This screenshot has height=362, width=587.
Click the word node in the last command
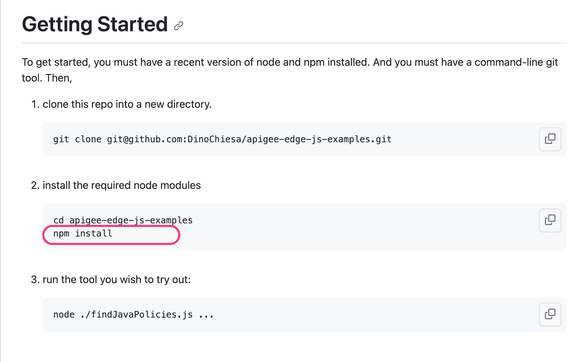(x=64, y=314)
